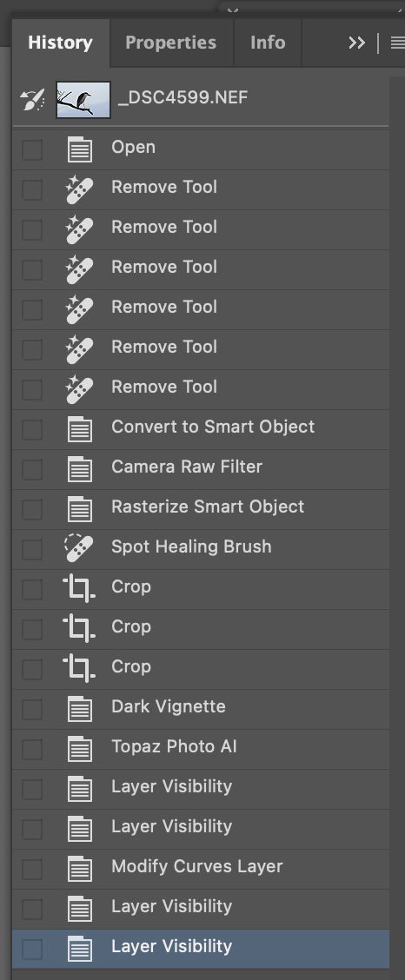Revert to the Topaz Photo AI state

(x=201, y=749)
